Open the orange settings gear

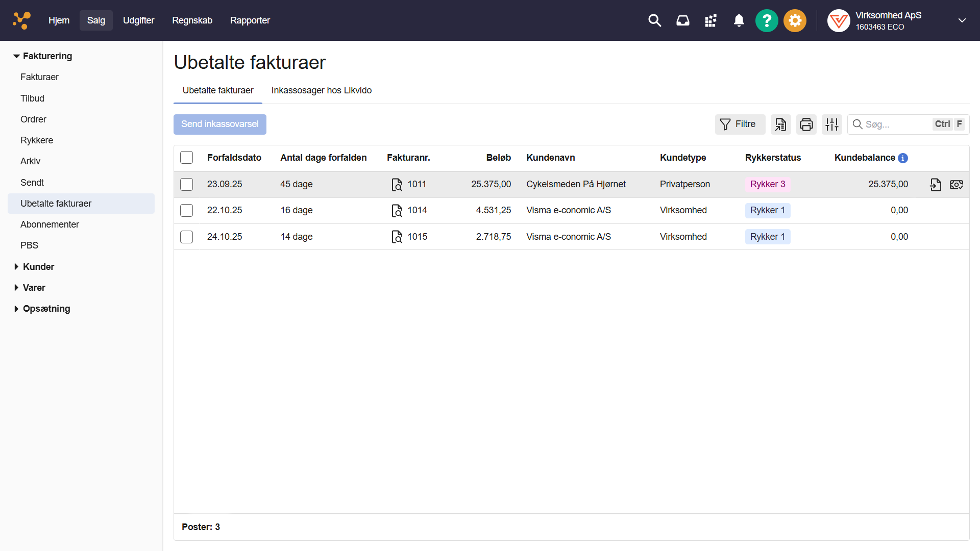[x=795, y=20]
